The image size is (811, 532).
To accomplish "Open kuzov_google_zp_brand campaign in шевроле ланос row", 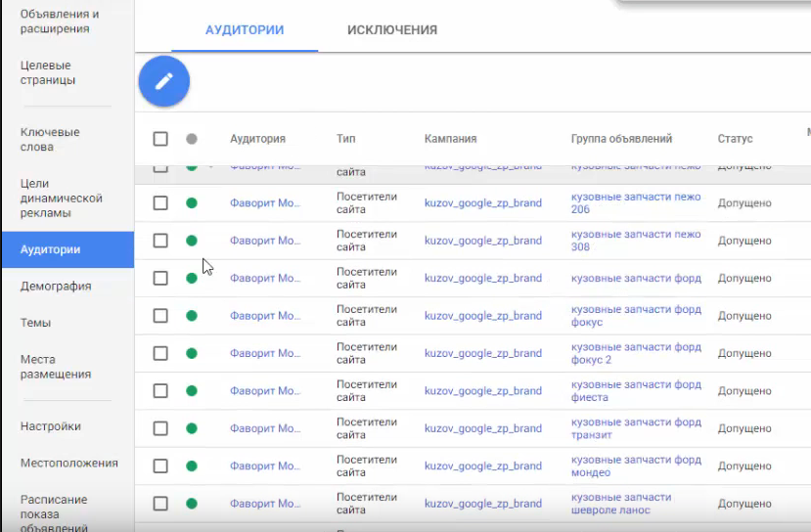I will pyautogui.click(x=483, y=504).
